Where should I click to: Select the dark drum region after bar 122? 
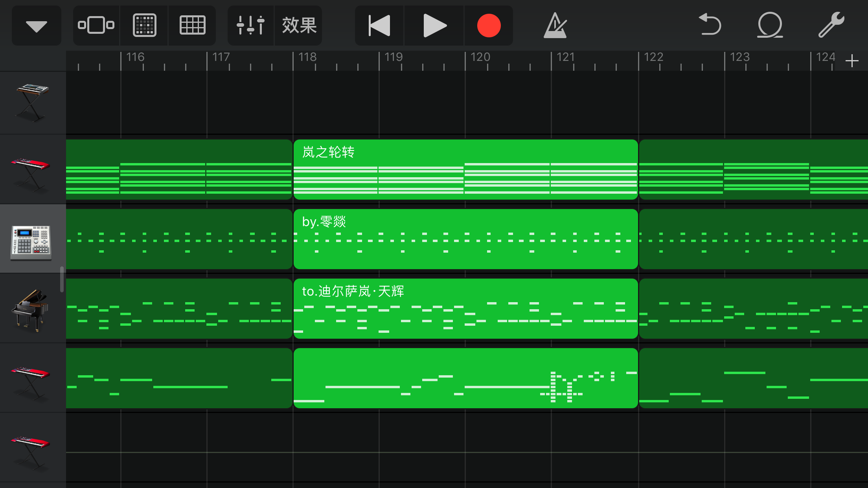click(753, 239)
